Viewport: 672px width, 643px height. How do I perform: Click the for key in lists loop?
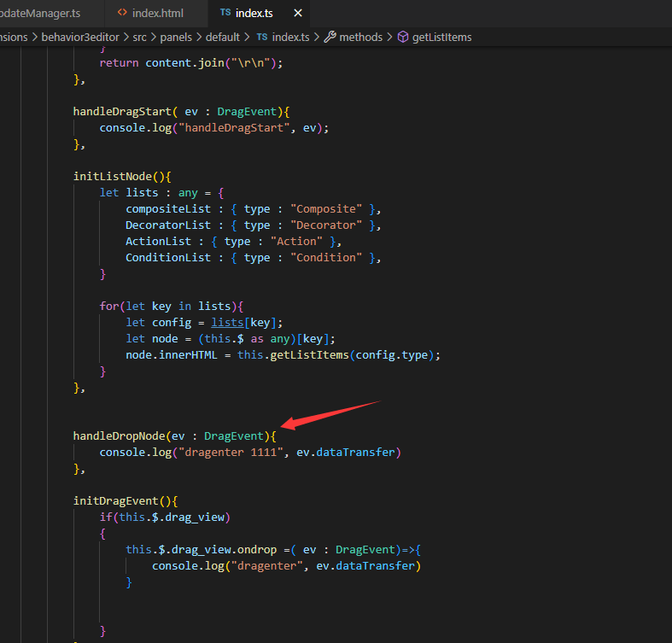point(172,306)
